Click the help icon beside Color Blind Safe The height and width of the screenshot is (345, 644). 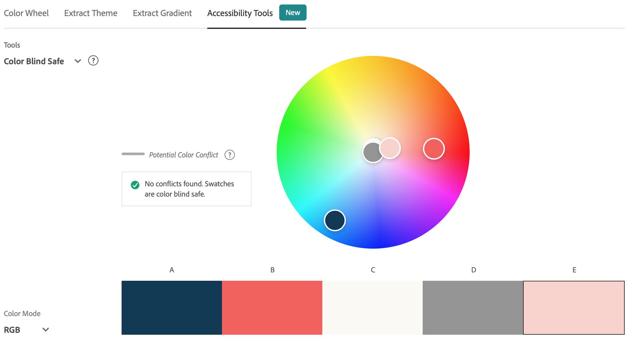(x=93, y=61)
